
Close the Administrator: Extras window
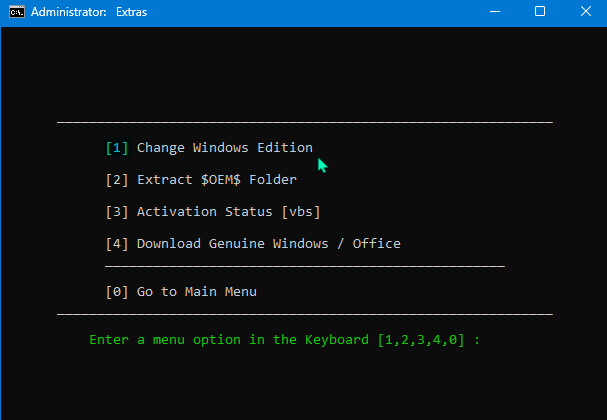pyautogui.click(x=585, y=12)
